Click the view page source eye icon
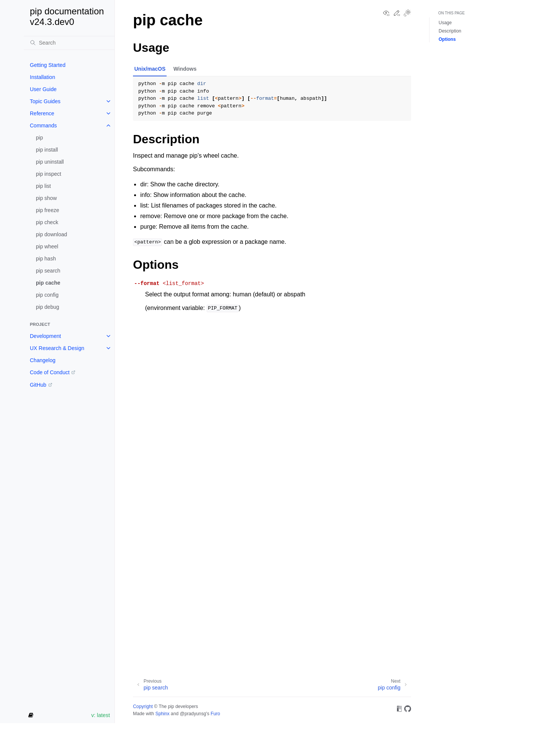 [x=386, y=13]
